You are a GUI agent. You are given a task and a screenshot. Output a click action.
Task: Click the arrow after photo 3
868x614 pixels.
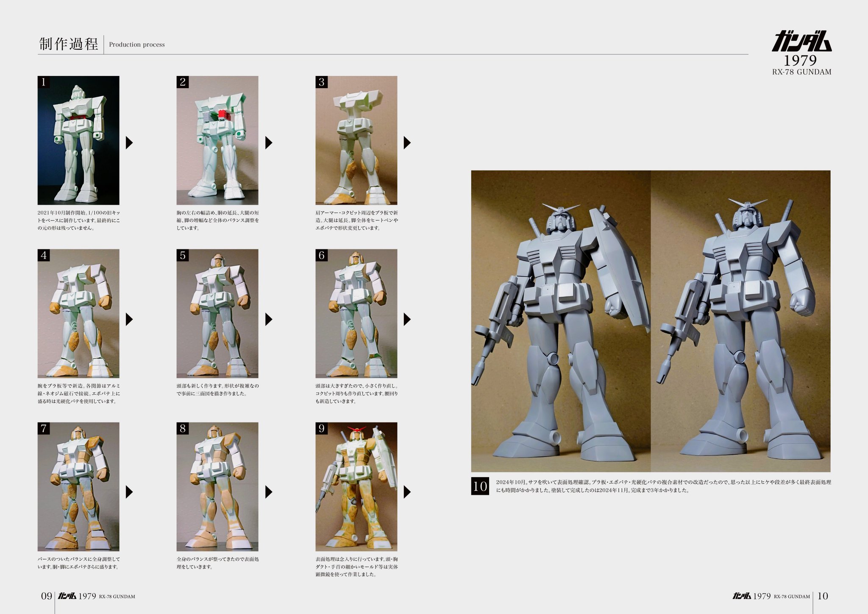(x=407, y=143)
